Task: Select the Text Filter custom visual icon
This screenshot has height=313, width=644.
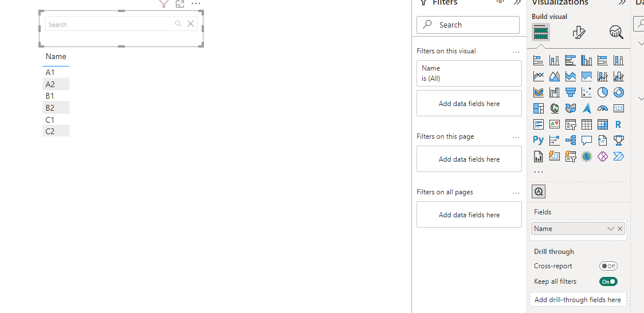Action: click(x=539, y=191)
